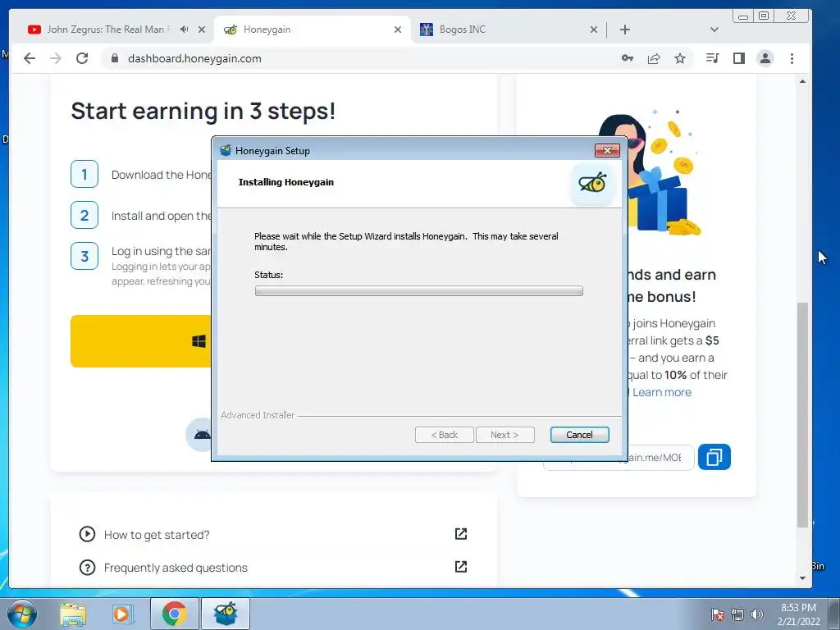Click the disabled Back button in setup
840x630 pixels.
click(444, 435)
